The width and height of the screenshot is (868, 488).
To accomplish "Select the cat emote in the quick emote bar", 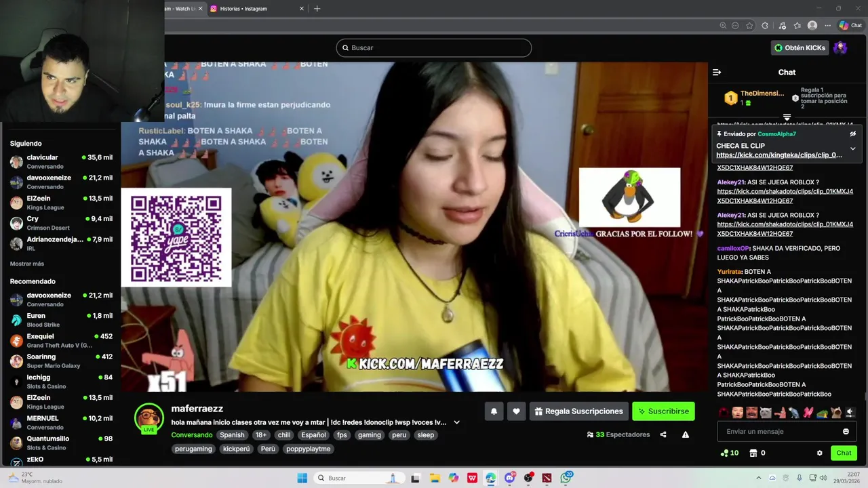I will [766, 412].
